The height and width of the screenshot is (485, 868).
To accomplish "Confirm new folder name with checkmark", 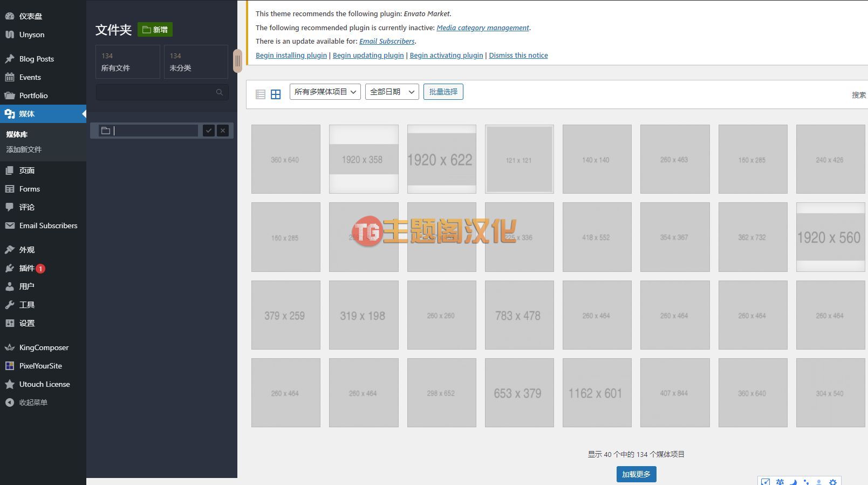I will [x=209, y=131].
